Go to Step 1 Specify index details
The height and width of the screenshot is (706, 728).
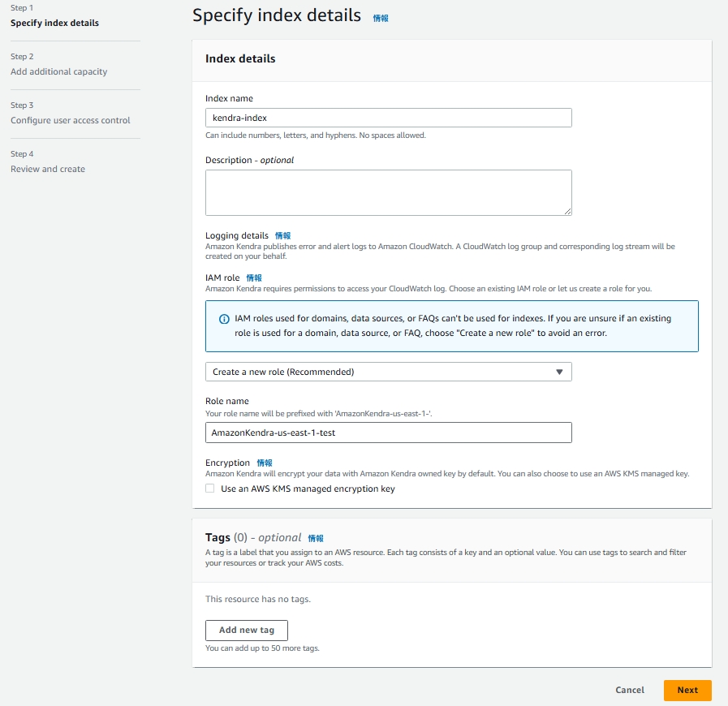pyautogui.click(x=54, y=23)
